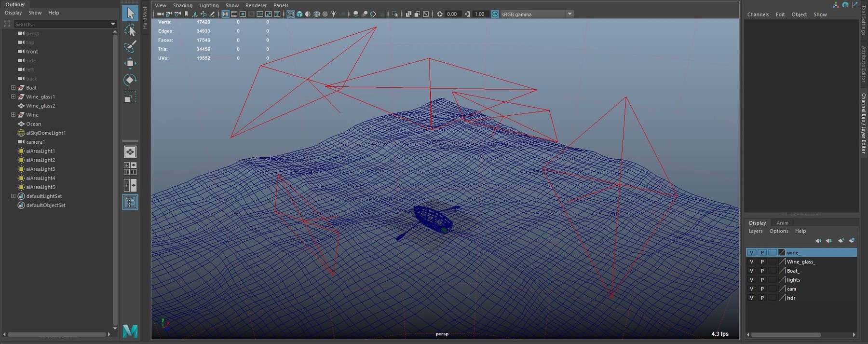Viewport: 868px width, 344px height.
Task: Toggle visibility of the Boat_ layer
Action: (751, 271)
